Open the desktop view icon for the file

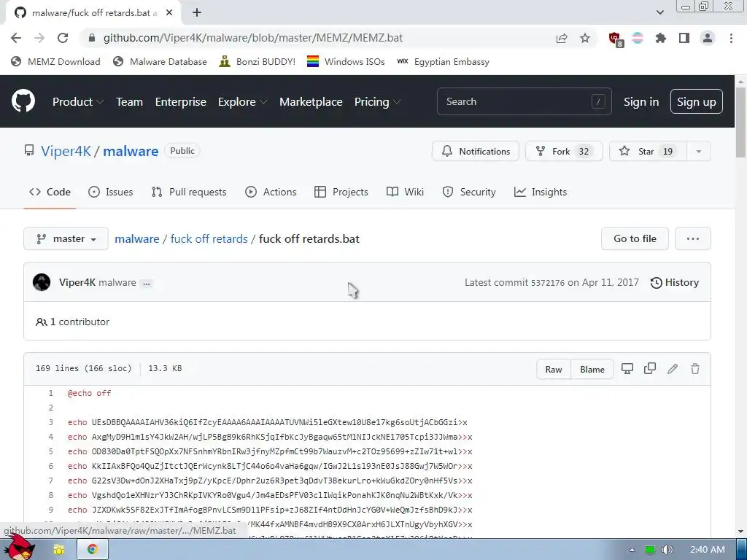tap(627, 368)
